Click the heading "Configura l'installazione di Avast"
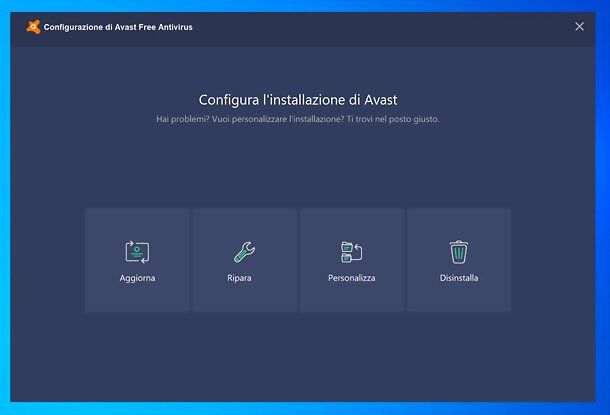The height and width of the screenshot is (415, 610). (x=298, y=100)
